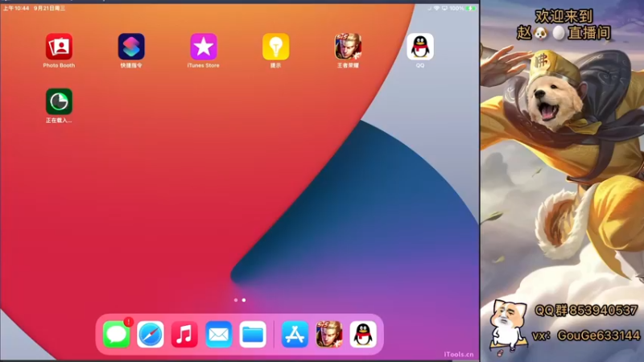
Task: Tap the screen mirroring status icon
Action: click(445, 8)
